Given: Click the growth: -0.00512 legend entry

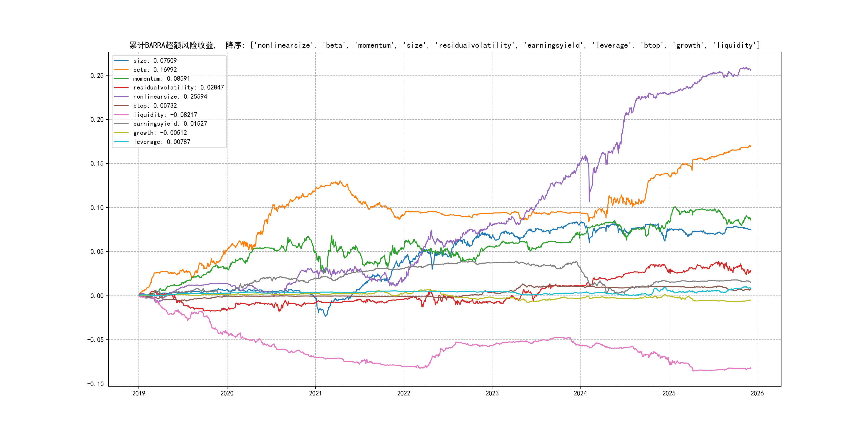Looking at the screenshot, I should pyautogui.click(x=160, y=133).
